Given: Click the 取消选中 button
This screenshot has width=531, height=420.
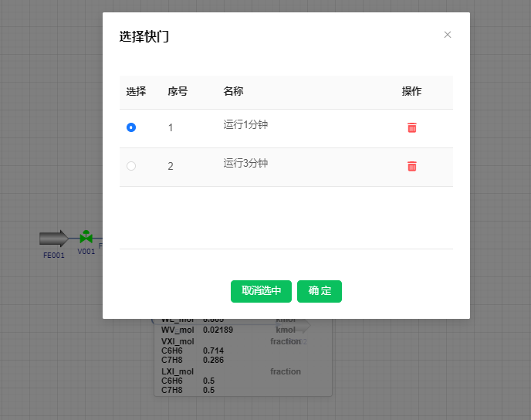Looking at the screenshot, I should [261, 291].
